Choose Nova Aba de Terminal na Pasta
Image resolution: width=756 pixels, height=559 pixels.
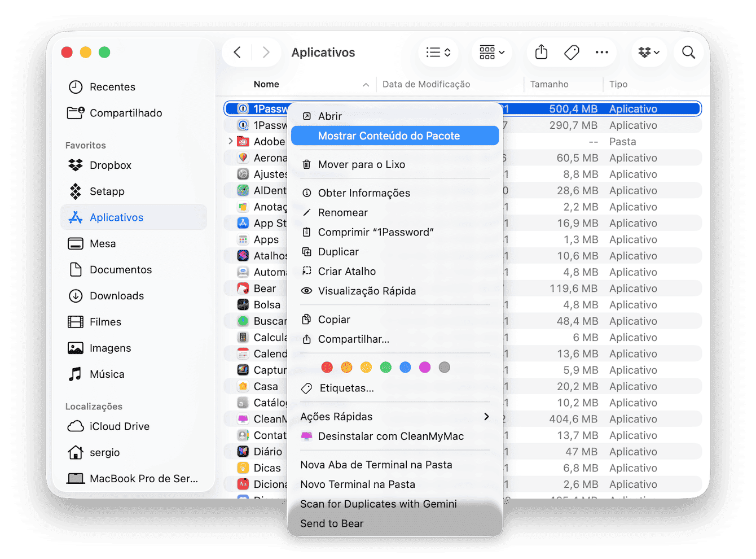click(395, 465)
